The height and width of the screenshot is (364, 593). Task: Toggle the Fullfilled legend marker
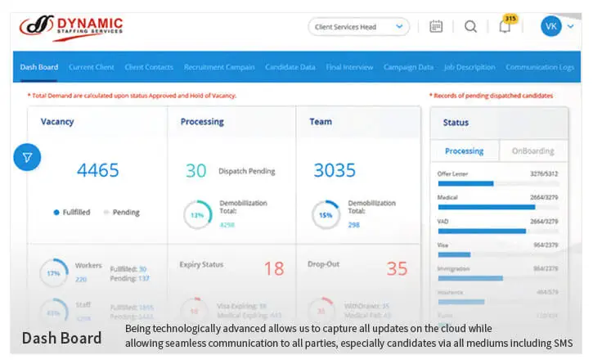pos(56,212)
